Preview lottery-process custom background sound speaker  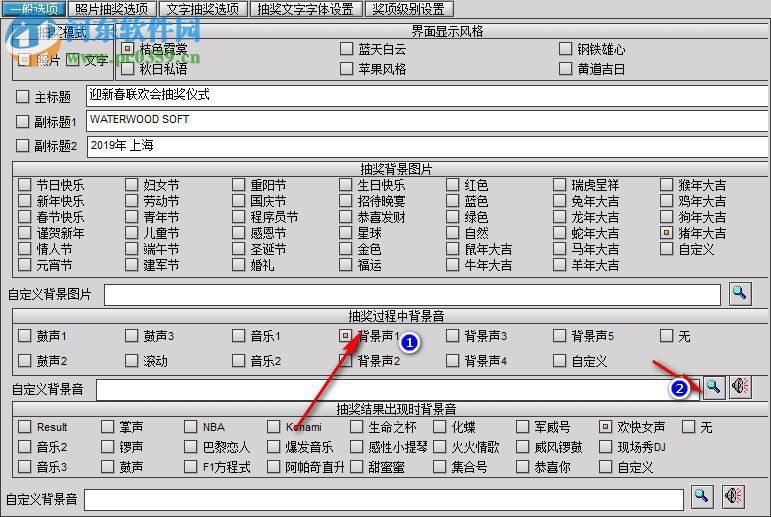click(x=740, y=388)
